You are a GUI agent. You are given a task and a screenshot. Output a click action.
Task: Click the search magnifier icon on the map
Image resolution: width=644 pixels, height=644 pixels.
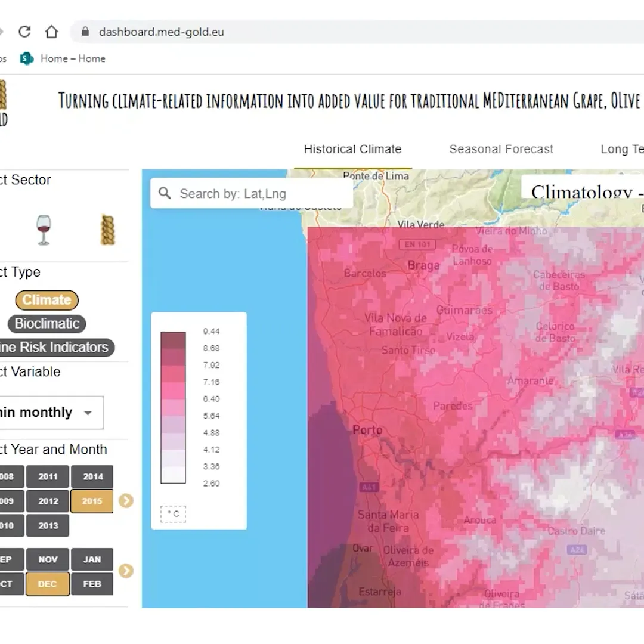click(x=165, y=193)
